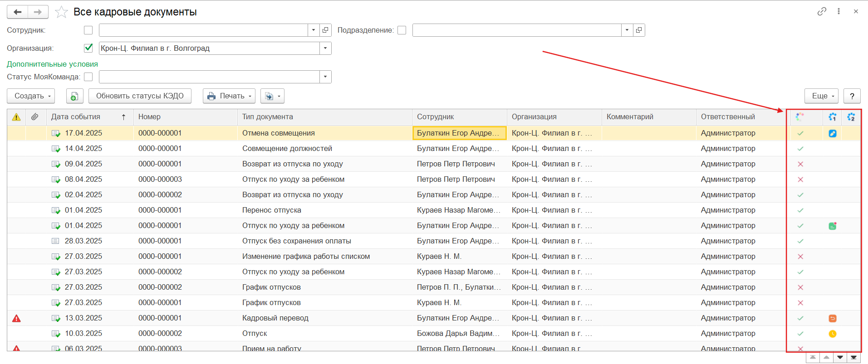
Task: Sort by Тип документа column header
Action: coord(268,117)
